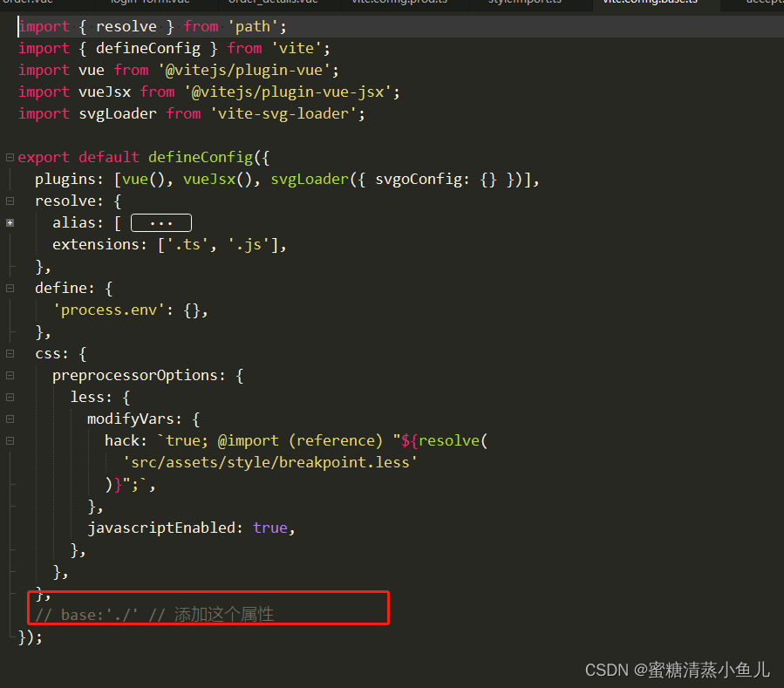Collapse the less block fold icon
Screen dimensions: 784x688
[9, 397]
